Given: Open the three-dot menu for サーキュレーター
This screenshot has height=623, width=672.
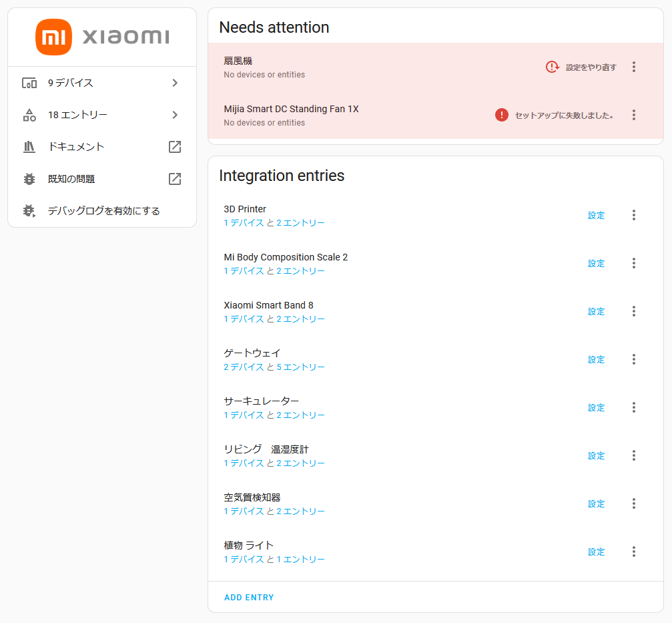Looking at the screenshot, I should (x=634, y=407).
